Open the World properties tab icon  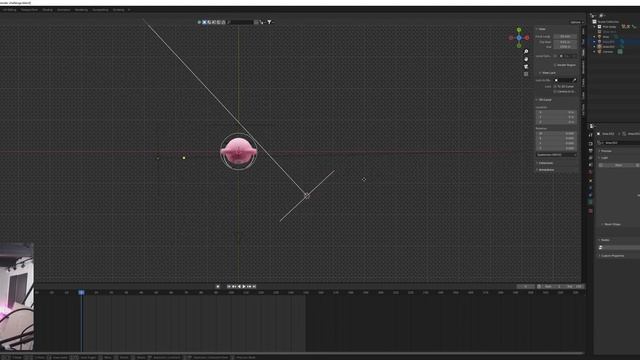coord(591,172)
